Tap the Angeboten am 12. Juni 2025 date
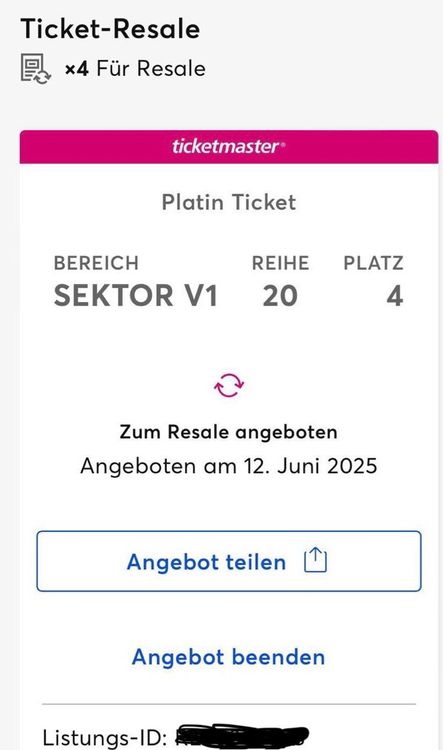The width and height of the screenshot is (443, 750). (229, 466)
